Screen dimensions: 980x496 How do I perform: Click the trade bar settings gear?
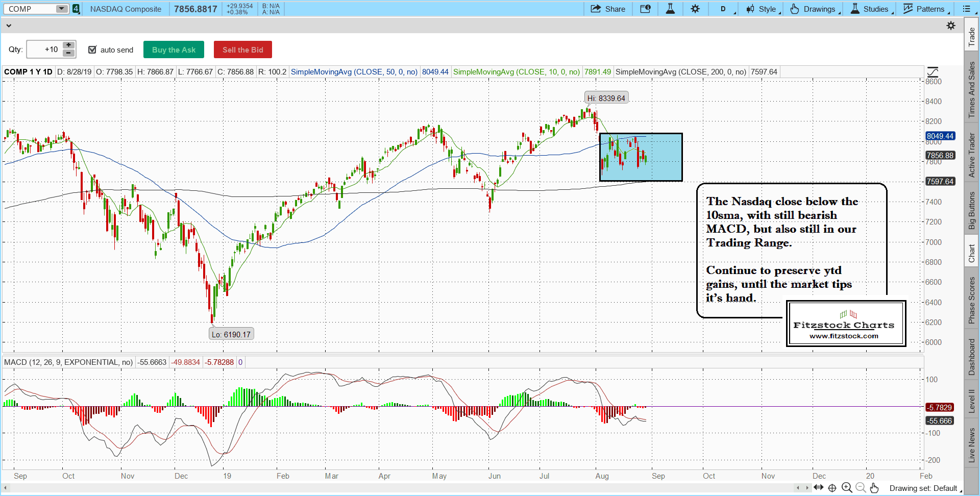coord(951,26)
